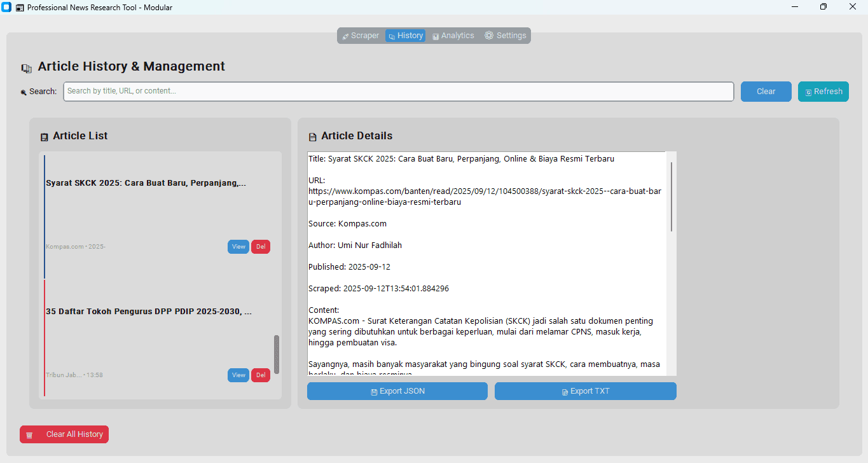Click the books icon next to Article History heading
The width and height of the screenshot is (868, 463).
(26, 66)
